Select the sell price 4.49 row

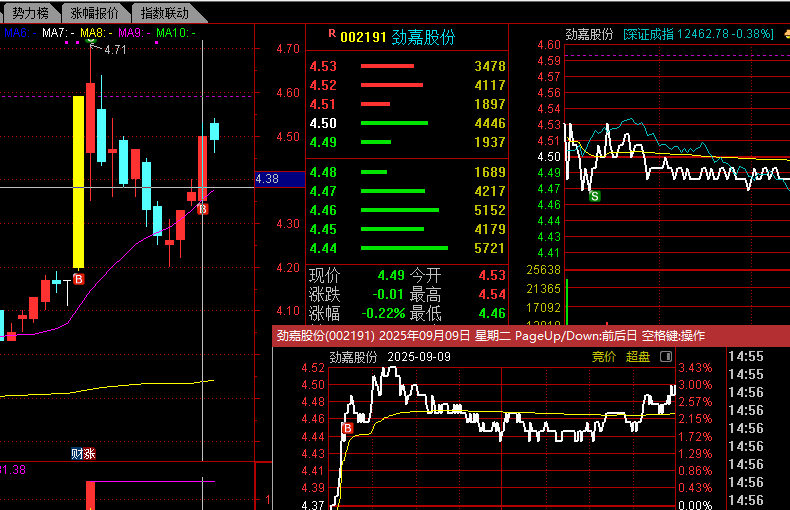click(x=407, y=142)
